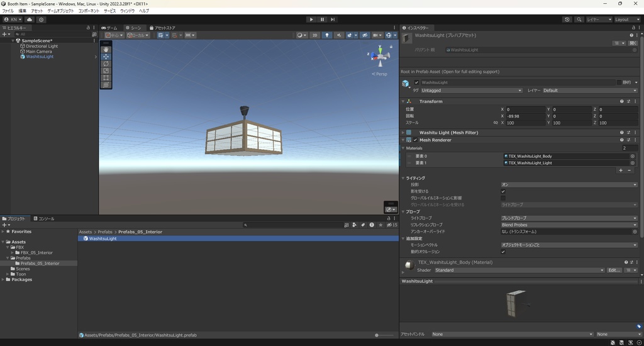Collapse the Transform component
Screen dimensions: 644x346
(x=403, y=101)
